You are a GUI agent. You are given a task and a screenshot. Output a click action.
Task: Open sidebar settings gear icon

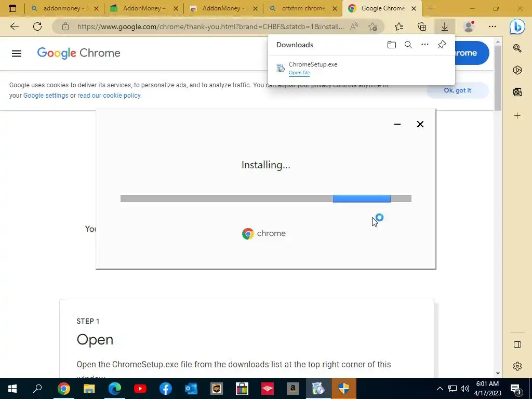pos(517,366)
